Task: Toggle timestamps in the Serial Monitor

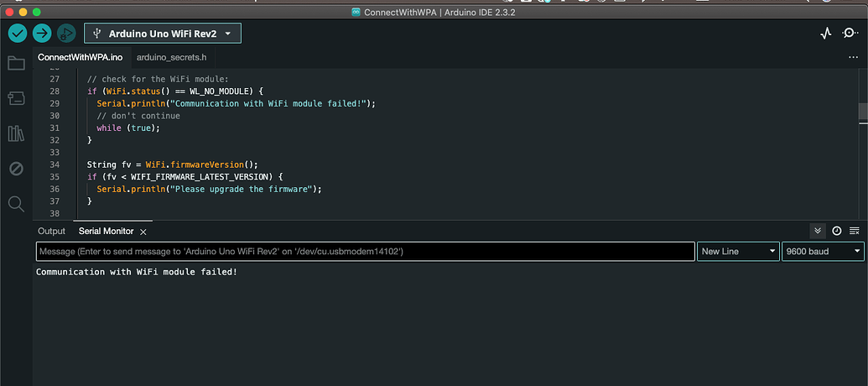Action: pos(836,231)
